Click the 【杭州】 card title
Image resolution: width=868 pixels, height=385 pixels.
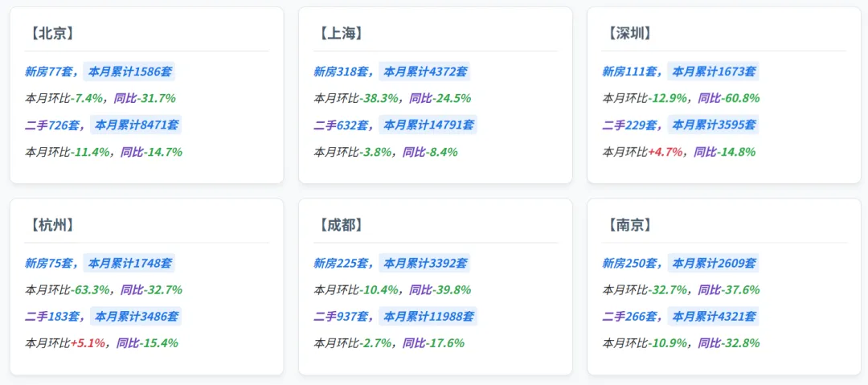(49, 225)
